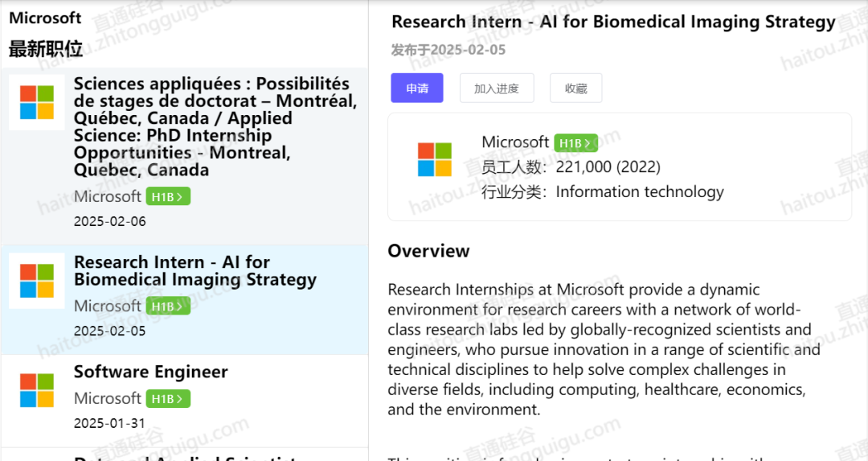Image resolution: width=868 pixels, height=461 pixels.
Task: Click Microsoft logo of Montreal PhD internship listing
Action: point(37,102)
